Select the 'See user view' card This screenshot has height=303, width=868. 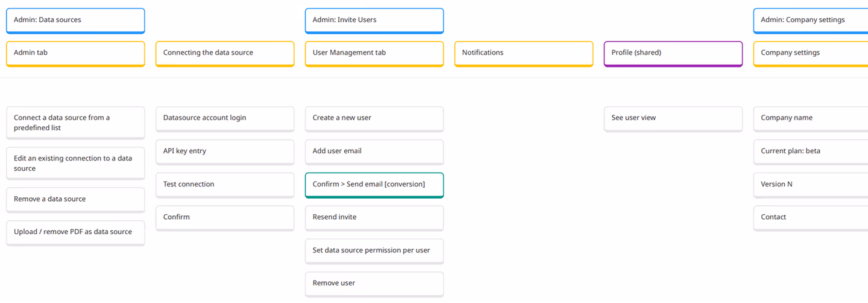673,119
